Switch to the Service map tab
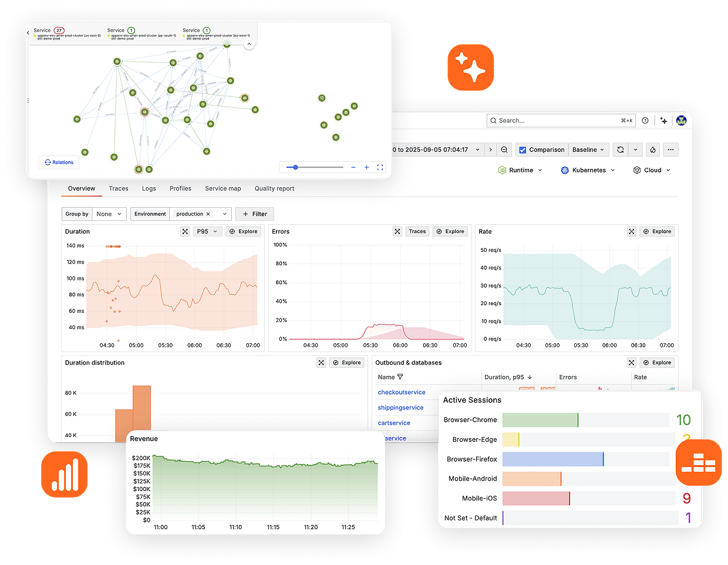 click(x=223, y=188)
